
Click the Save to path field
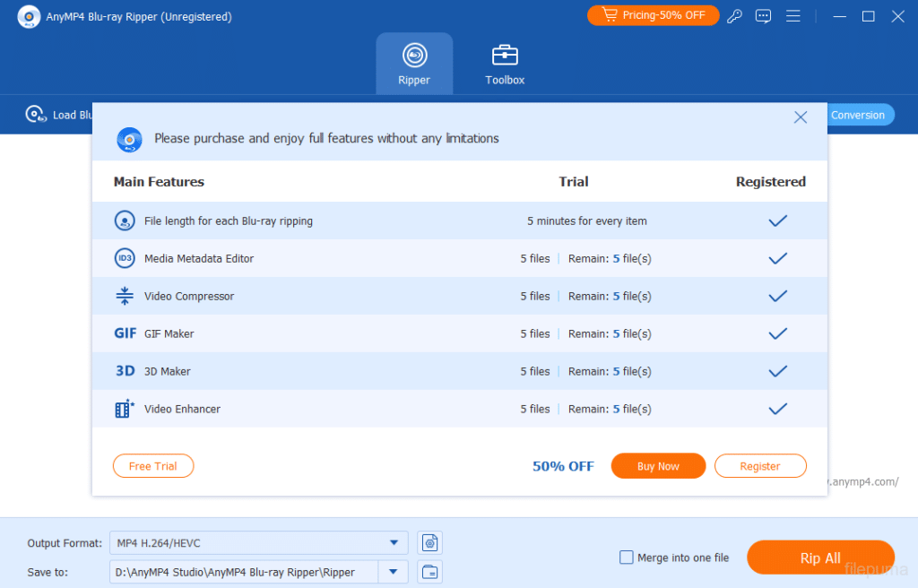click(x=244, y=572)
